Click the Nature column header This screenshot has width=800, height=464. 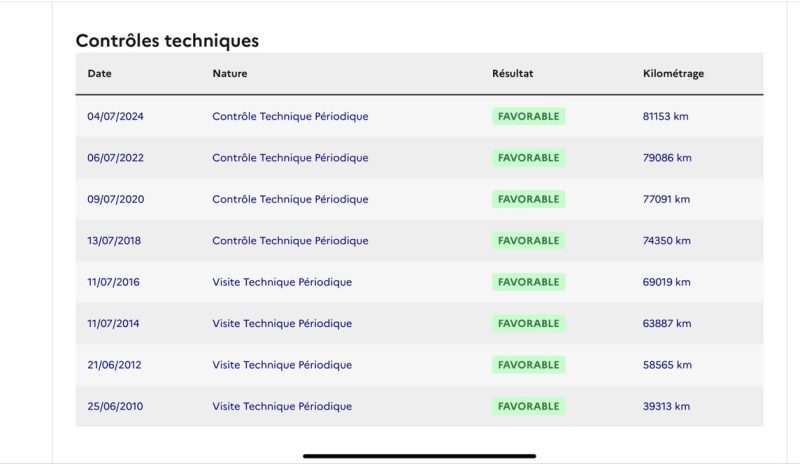point(229,74)
